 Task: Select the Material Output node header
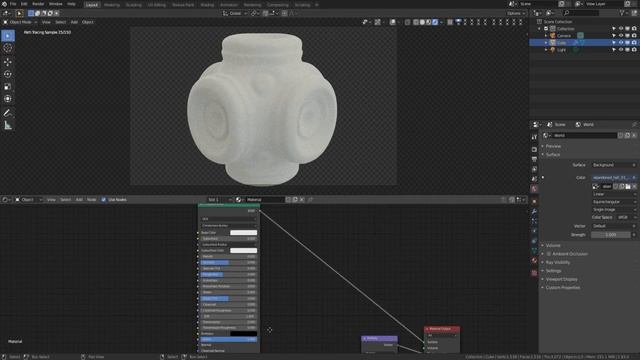pyautogui.click(x=442, y=329)
